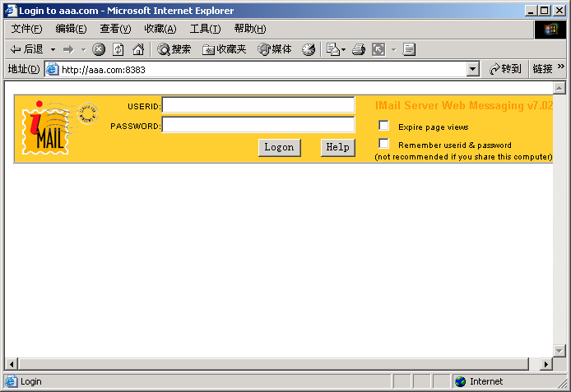Open the Search (搜索) toolbar button

(174, 49)
